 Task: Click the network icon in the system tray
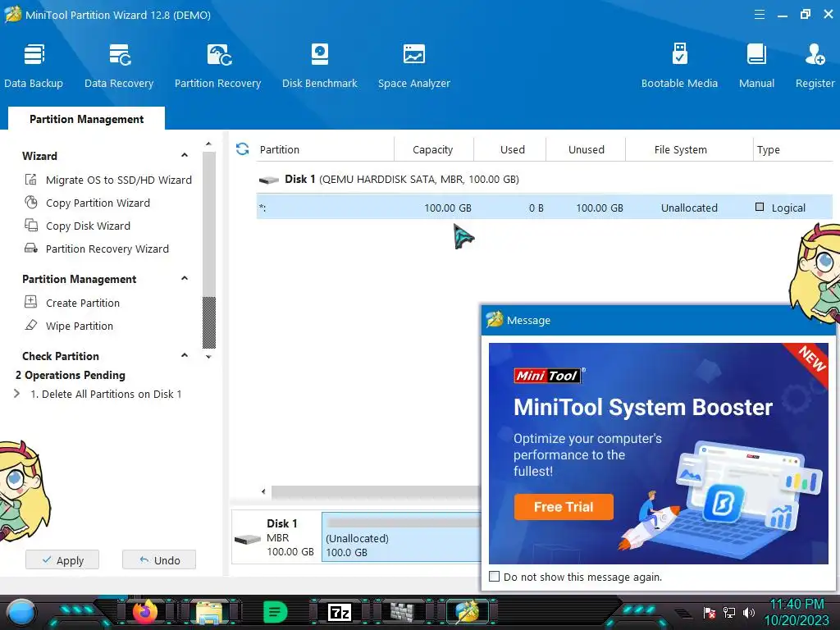click(x=729, y=612)
